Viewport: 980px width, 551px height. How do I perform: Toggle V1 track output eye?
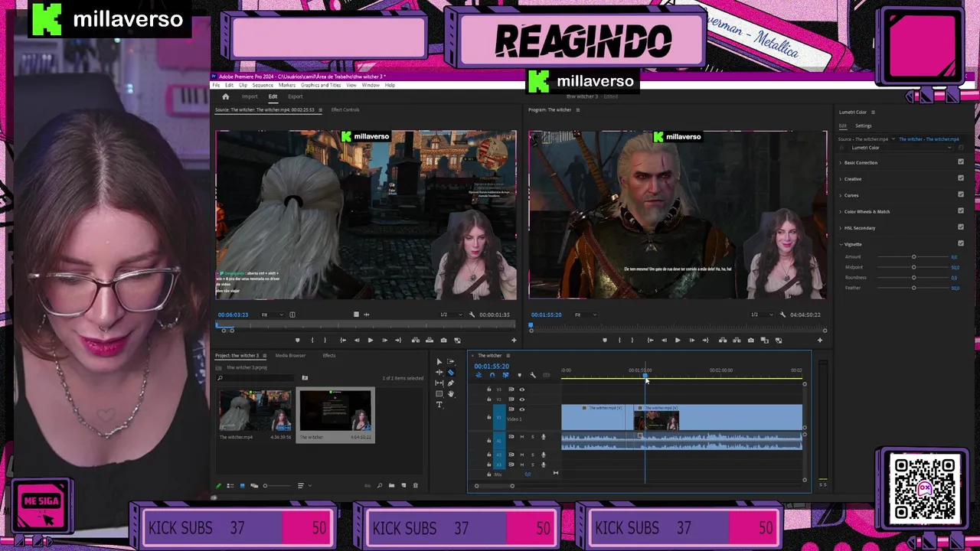(522, 409)
